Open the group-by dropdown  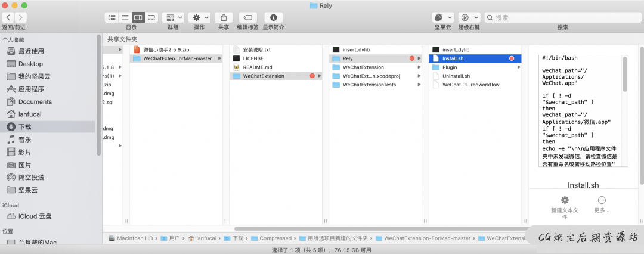pos(173,17)
